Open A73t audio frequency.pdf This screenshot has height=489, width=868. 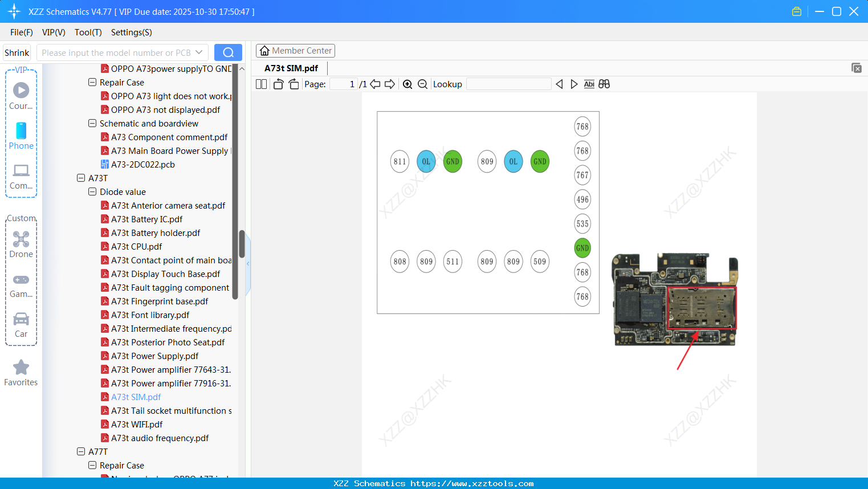click(x=160, y=438)
